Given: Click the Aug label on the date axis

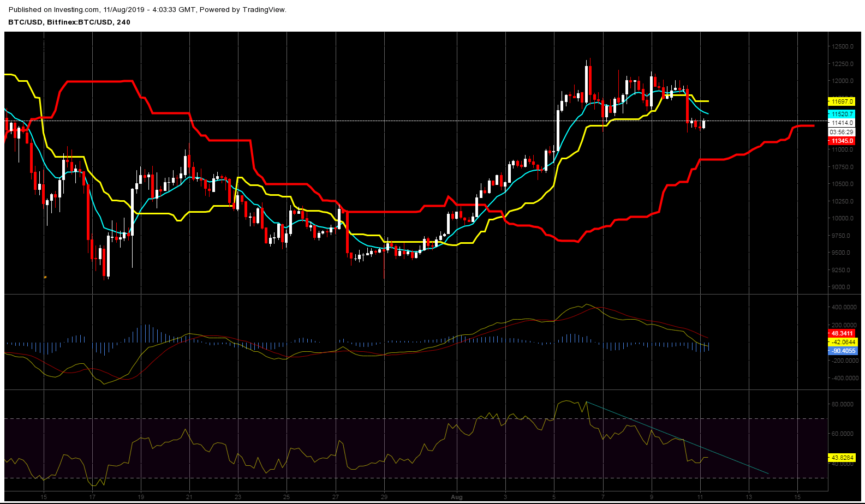Looking at the screenshot, I should (x=457, y=497).
